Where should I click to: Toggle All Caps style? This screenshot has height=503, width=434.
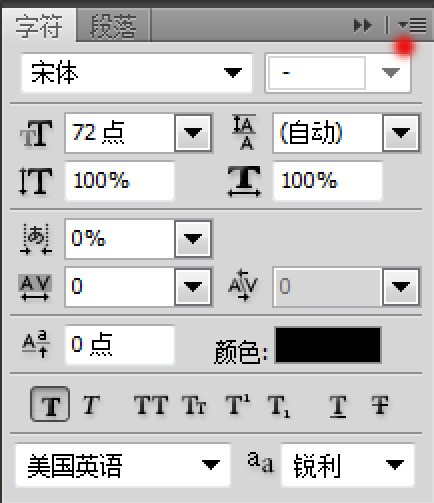tap(151, 405)
